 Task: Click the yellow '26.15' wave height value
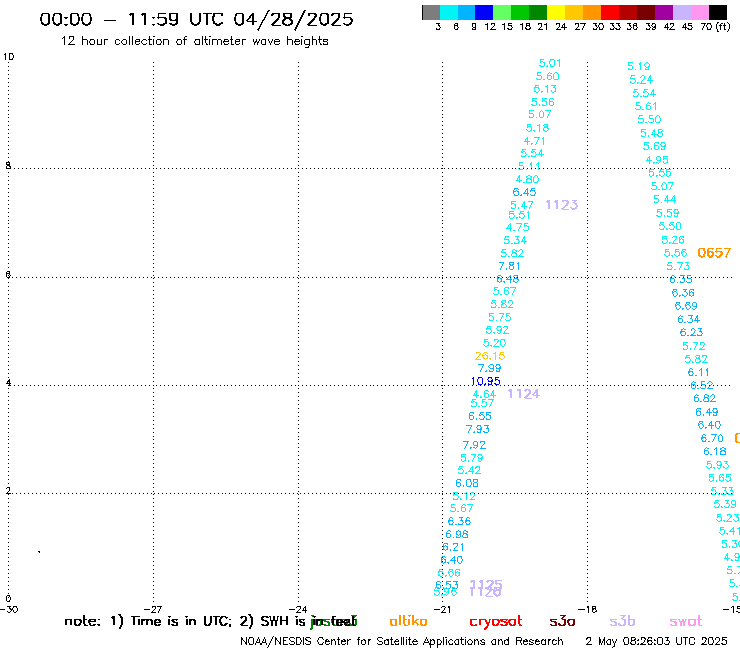tap(490, 356)
